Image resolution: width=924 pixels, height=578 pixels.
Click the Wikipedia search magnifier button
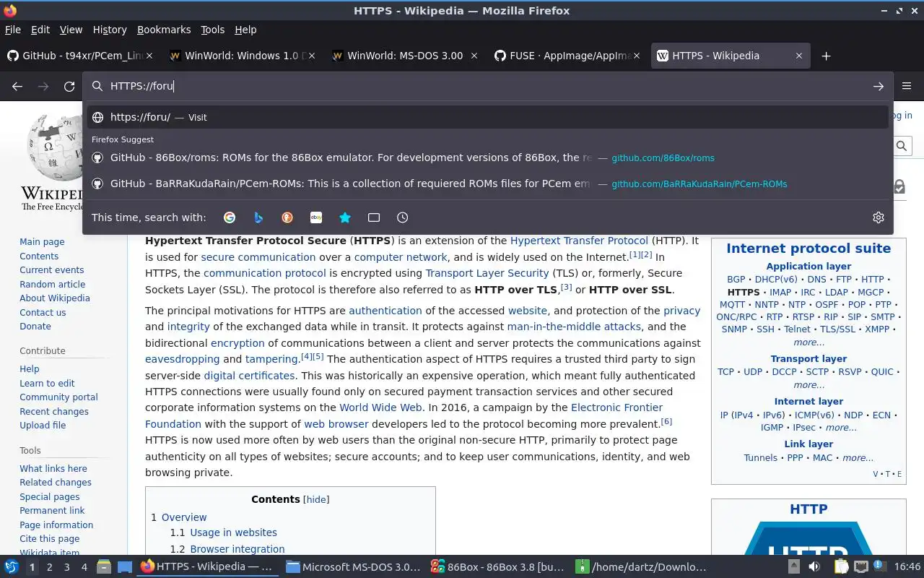click(x=902, y=146)
